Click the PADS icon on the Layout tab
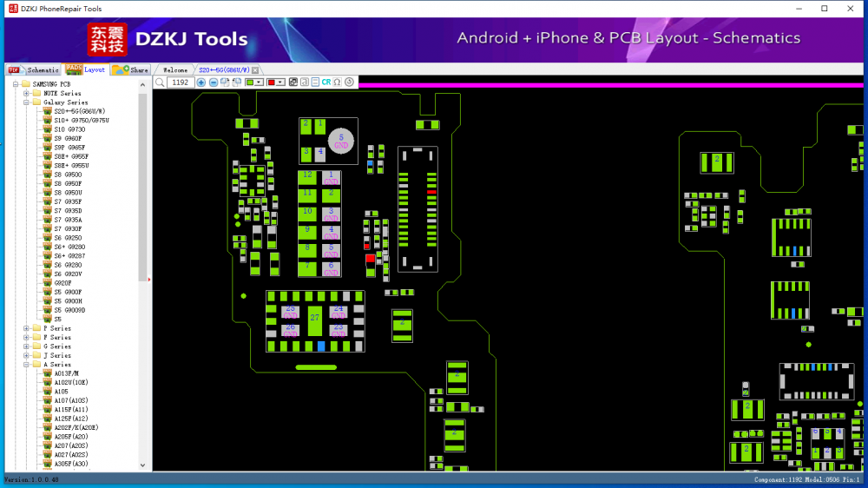This screenshot has width=868, height=488. point(73,69)
